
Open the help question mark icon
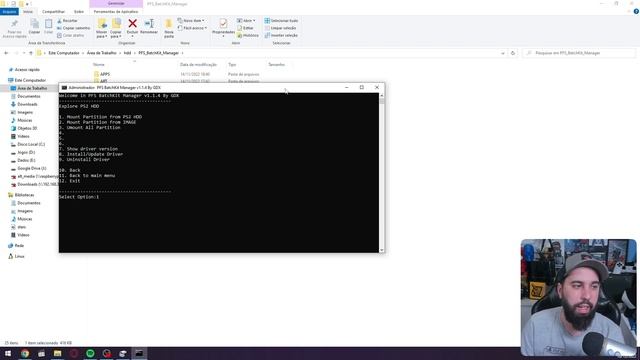636,11
